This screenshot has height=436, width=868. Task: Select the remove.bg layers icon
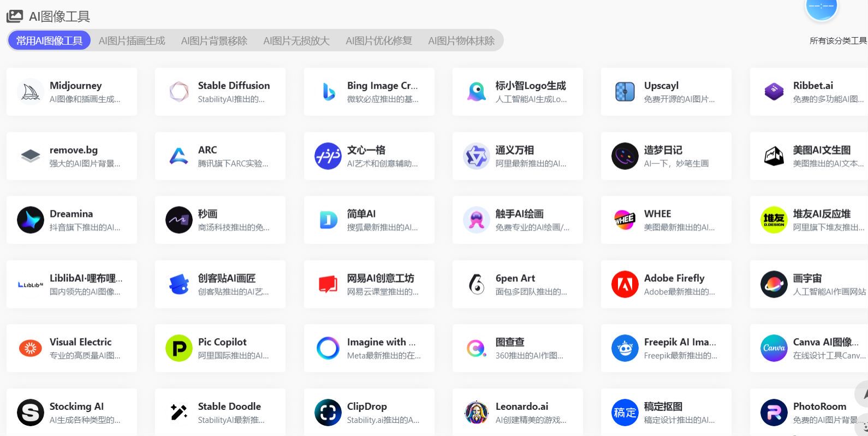[x=31, y=156]
